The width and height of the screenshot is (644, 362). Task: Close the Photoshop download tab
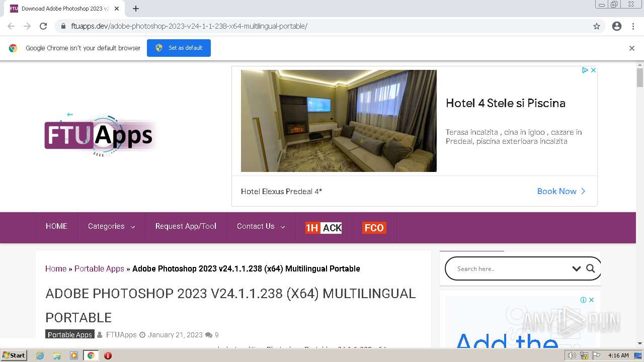[x=117, y=9]
